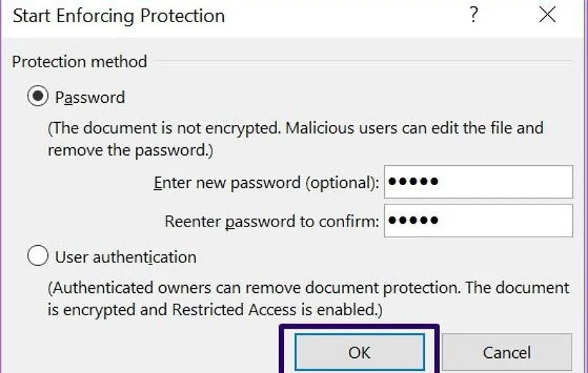
Task: Click the masked dots in confirm password box
Action: [413, 221]
